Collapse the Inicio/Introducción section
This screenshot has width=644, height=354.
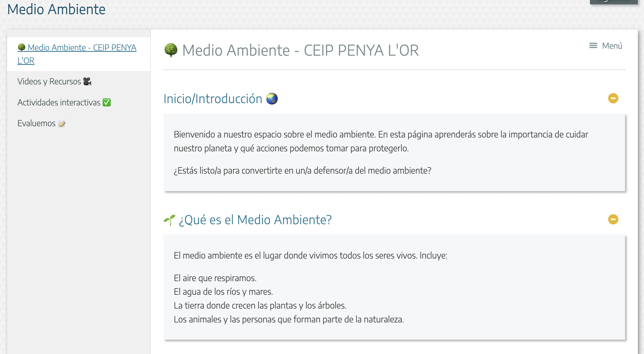pyautogui.click(x=613, y=98)
